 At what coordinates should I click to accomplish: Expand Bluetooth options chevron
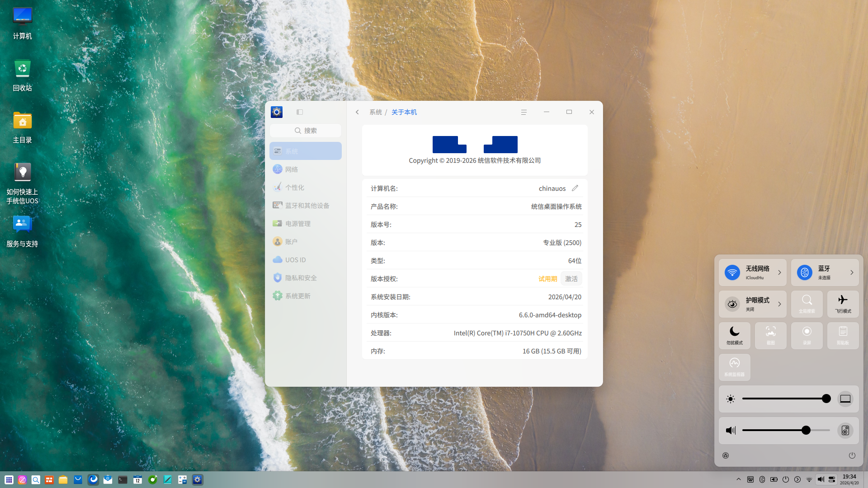point(852,272)
